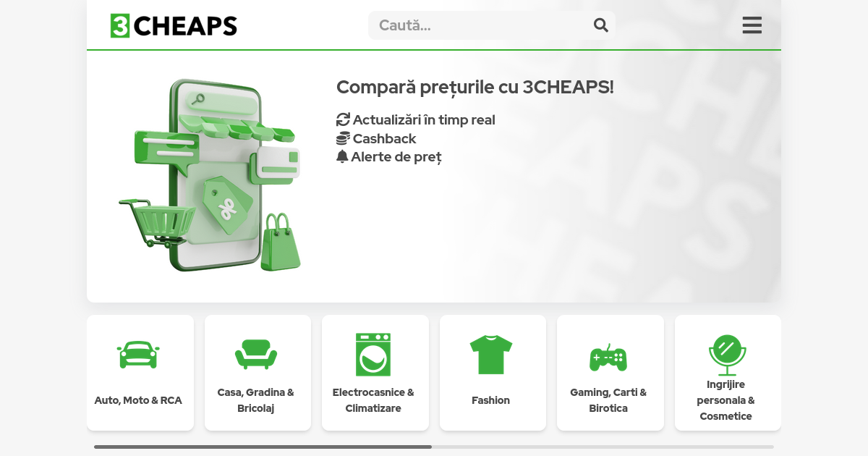Viewport: 868px width, 456px height.
Task: Open Auto, Moto & RCA category
Action: pyautogui.click(x=138, y=400)
